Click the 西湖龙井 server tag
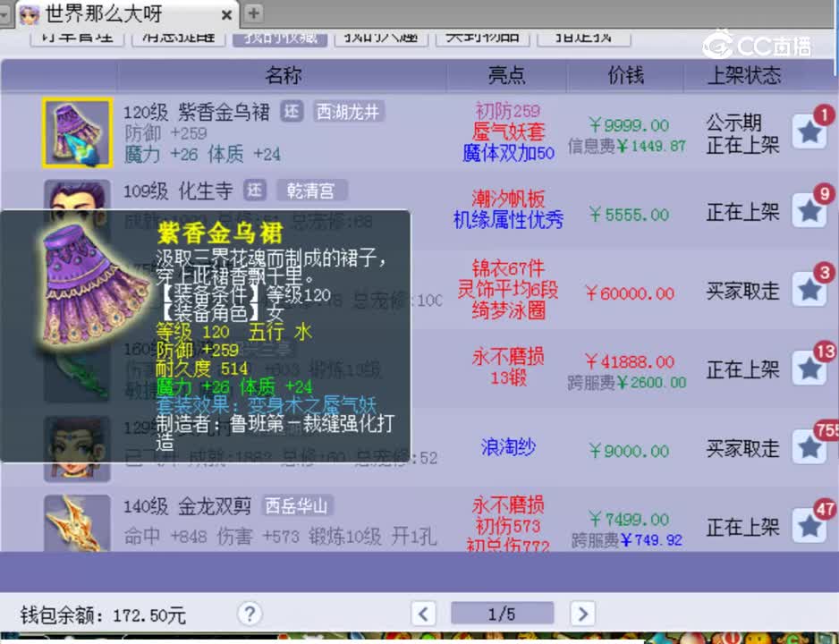839x644 pixels. [x=348, y=112]
